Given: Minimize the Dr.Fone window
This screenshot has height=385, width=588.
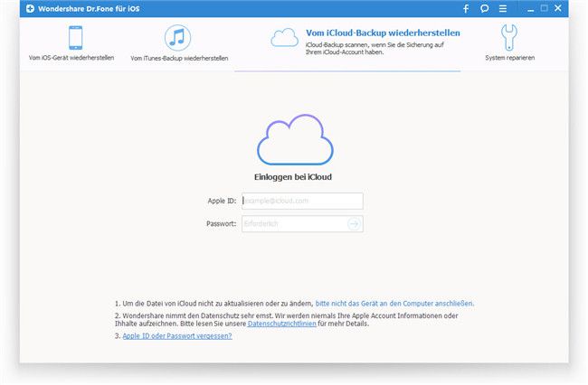Looking at the screenshot, I should point(531,11).
